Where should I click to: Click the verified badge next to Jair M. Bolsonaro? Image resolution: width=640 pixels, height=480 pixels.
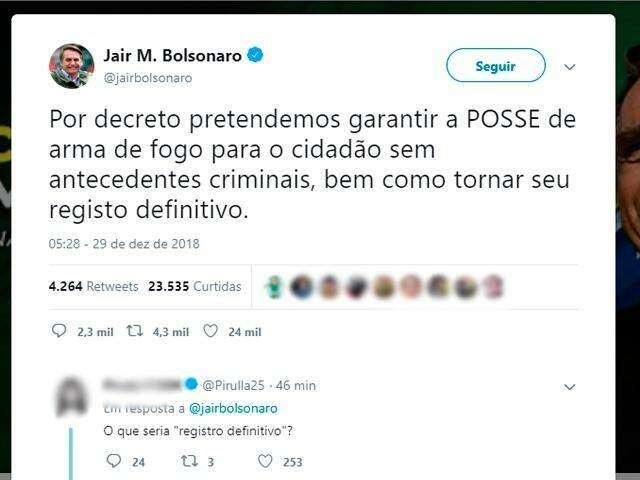click(x=256, y=55)
